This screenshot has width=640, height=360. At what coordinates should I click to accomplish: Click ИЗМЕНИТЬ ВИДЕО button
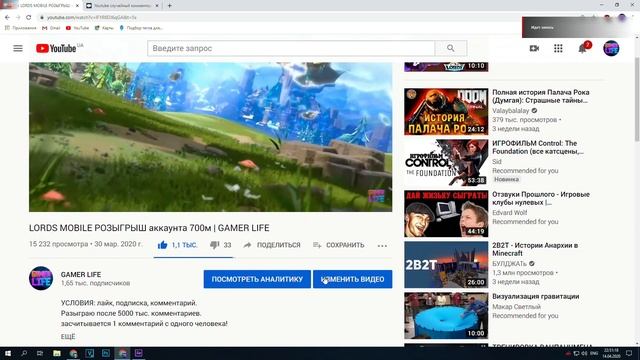353,279
